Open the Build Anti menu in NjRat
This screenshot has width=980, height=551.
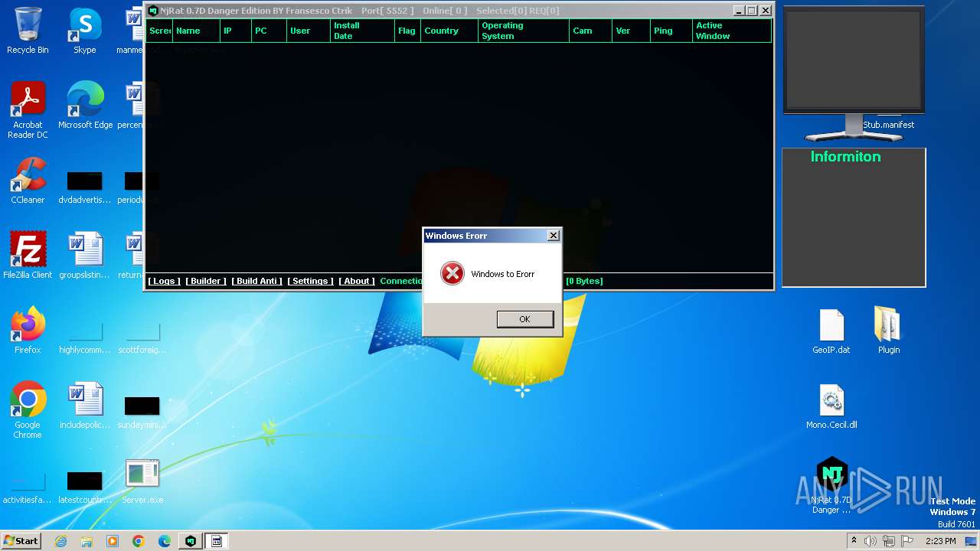click(257, 281)
